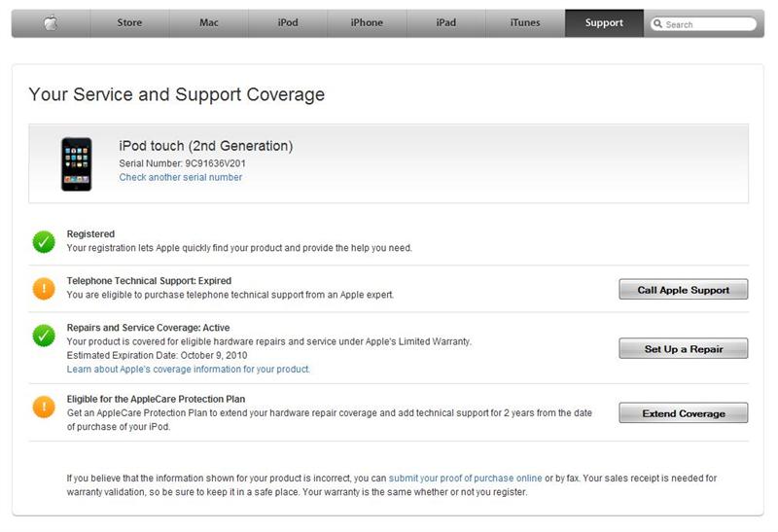Click the iPod touch product image

[x=77, y=164]
